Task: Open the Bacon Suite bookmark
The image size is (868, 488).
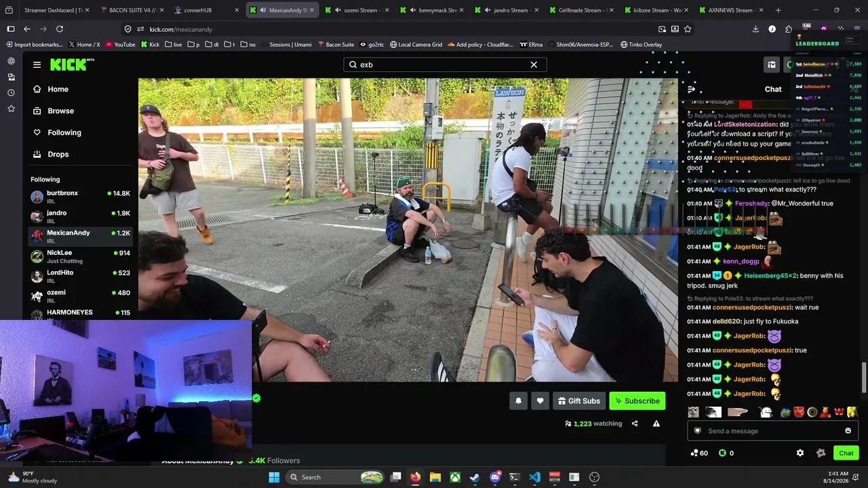Action: [336, 45]
